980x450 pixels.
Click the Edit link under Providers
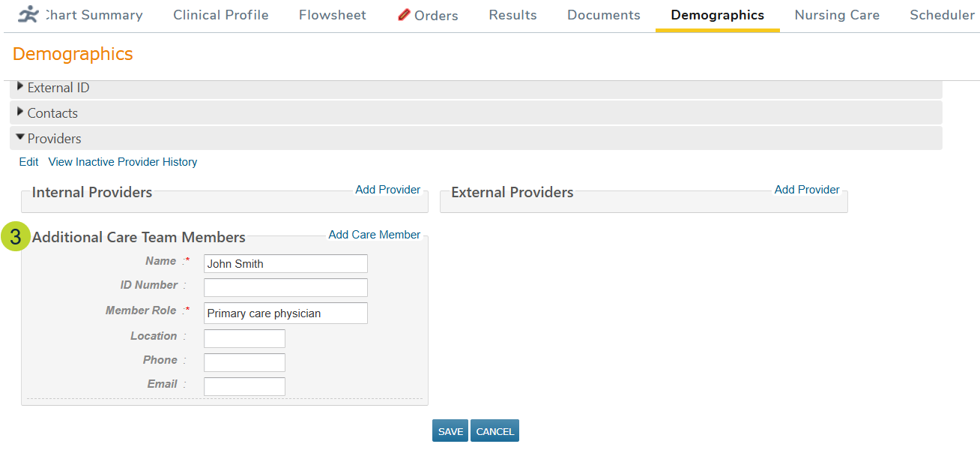coord(28,162)
